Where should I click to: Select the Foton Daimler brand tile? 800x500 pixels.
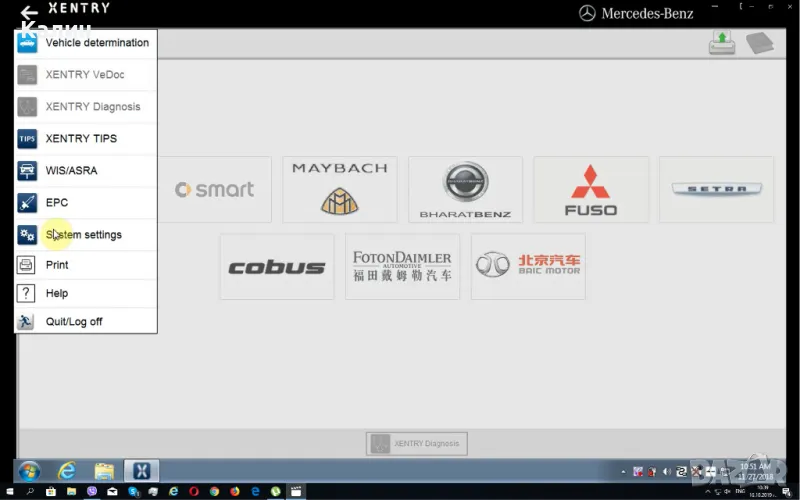[x=402, y=267]
